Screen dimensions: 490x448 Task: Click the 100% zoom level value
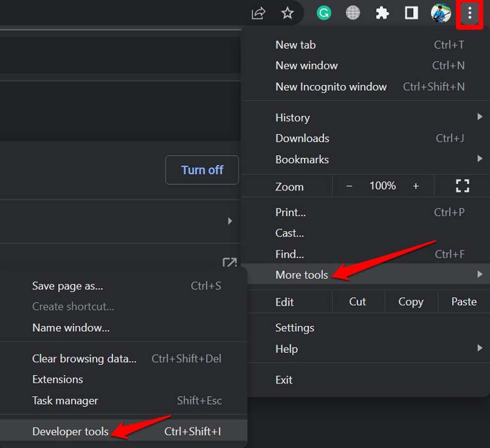point(383,186)
